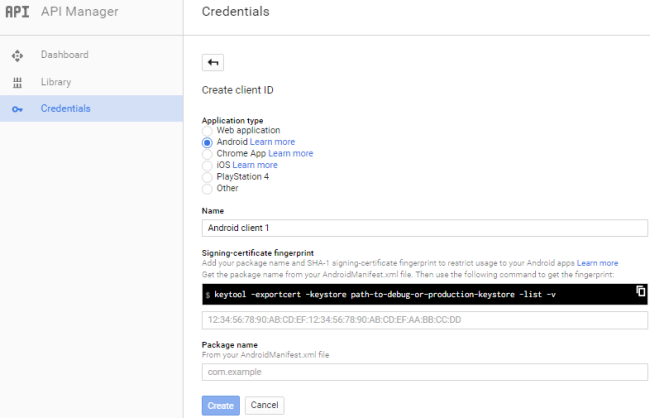The image size is (650, 418).
Task: Click the Library sidebar icon
Action: click(x=17, y=82)
